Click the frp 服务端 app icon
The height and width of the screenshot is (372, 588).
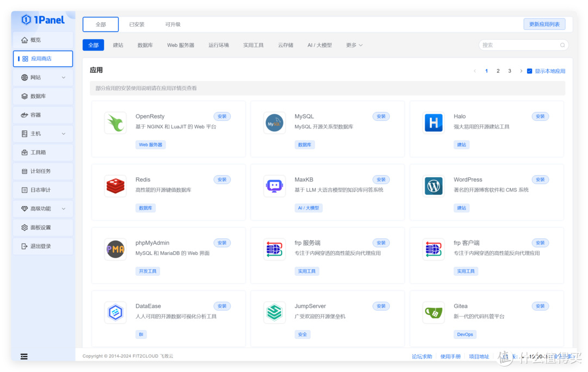(x=274, y=249)
